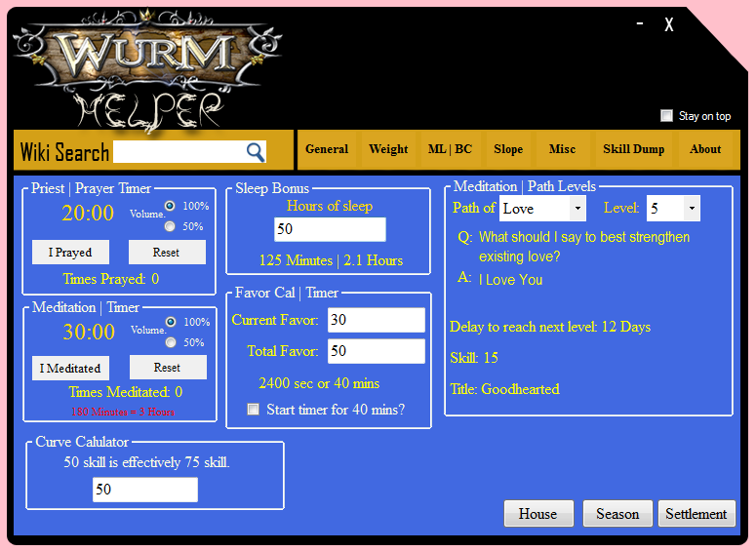
Task: Click the answer text I Love You
Action: (510, 280)
